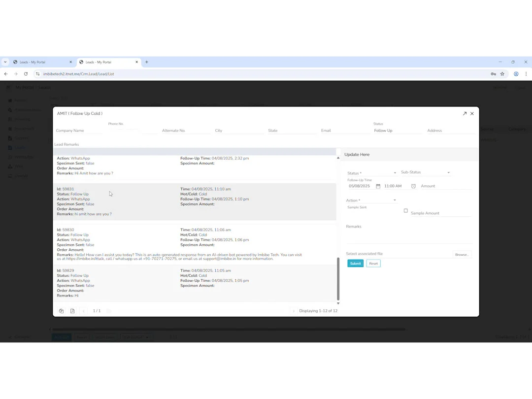Expand the AMIT dialog with the diagonal arrow icon
532x399 pixels.
point(465,113)
